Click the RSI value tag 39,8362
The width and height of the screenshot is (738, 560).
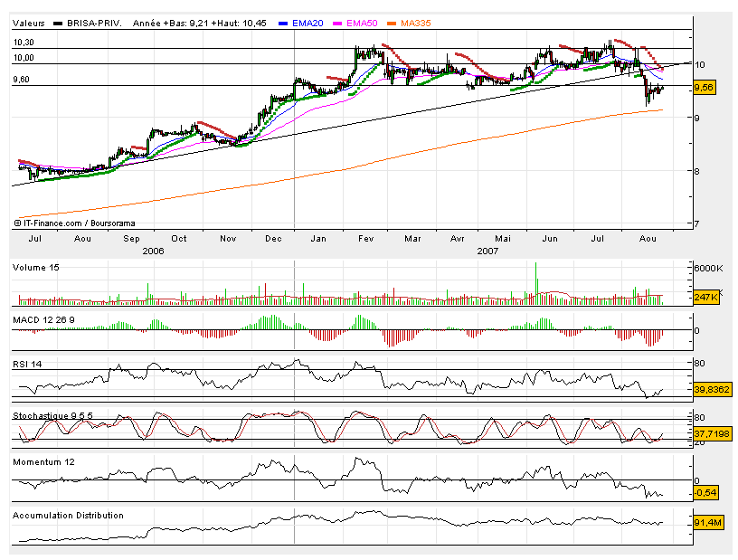(x=713, y=390)
